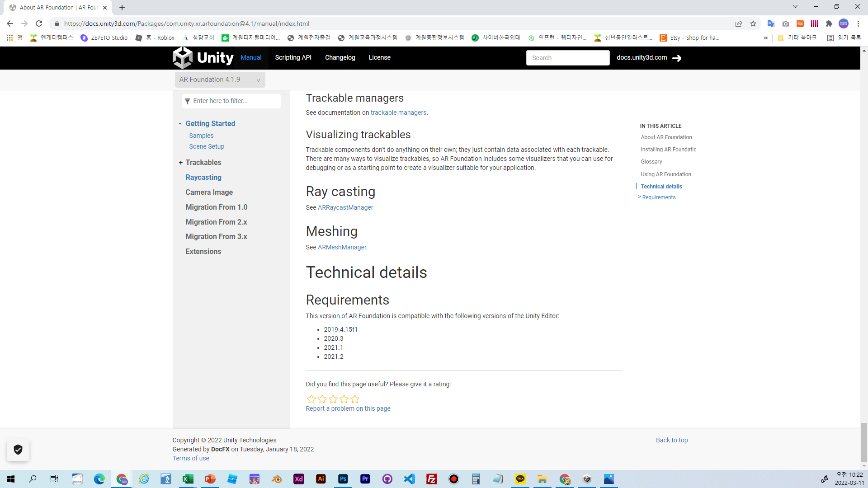The width and height of the screenshot is (868, 488).
Task: Open a new browser tab
Action: [x=122, y=8]
